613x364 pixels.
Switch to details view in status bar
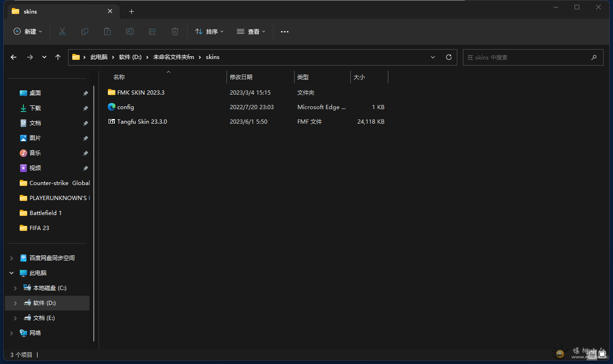coord(592,355)
